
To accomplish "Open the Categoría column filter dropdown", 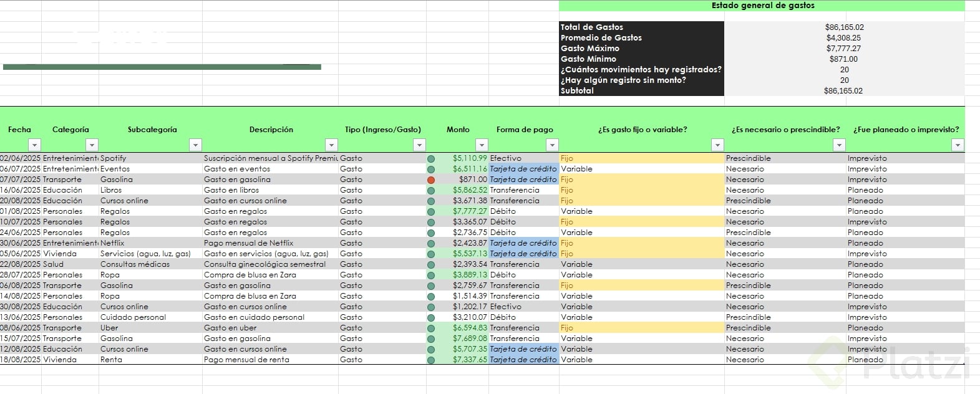I will (92, 145).
